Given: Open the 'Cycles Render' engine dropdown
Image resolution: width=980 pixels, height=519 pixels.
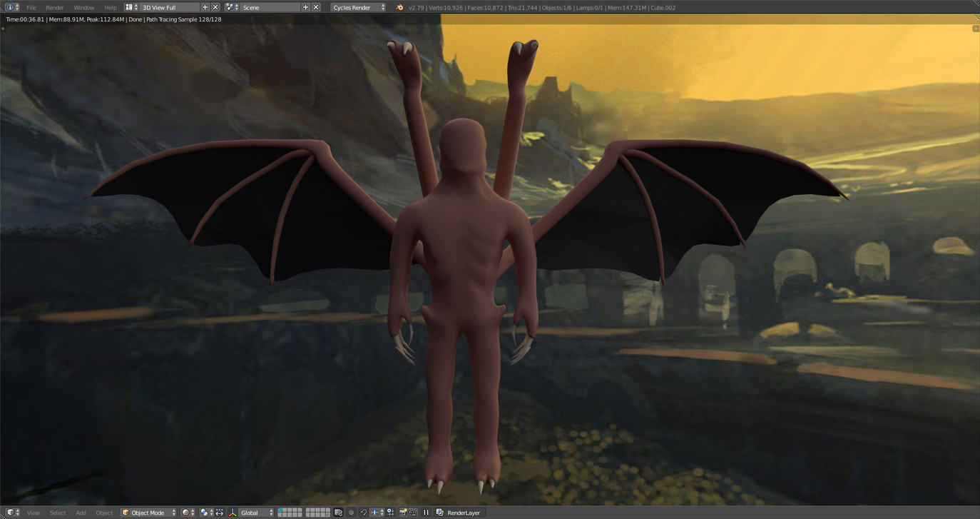Looking at the screenshot, I should pyautogui.click(x=358, y=7).
